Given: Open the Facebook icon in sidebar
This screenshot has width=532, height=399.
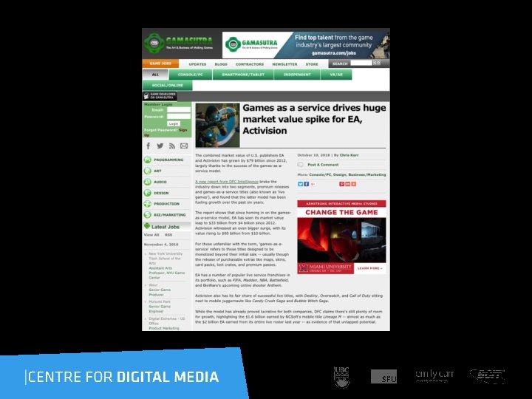Looking at the screenshot, I should pos(148,146).
